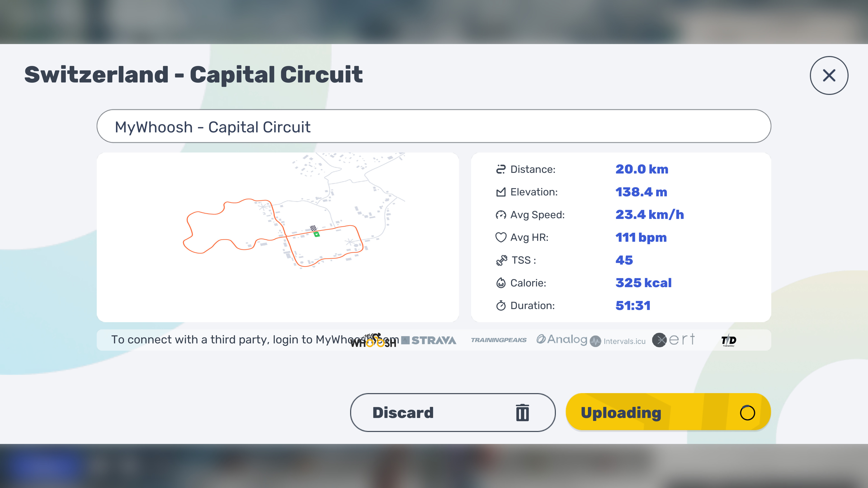The height and width of the screenshot is (488, 868).
Task: Click the TSS dumbbell icon
Action: point(501,260)
